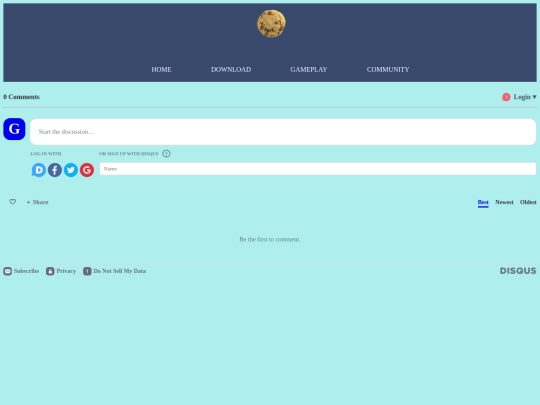Screen dimensions: 540x405
Task: Click the Subscribe link text
Action: 26,271
